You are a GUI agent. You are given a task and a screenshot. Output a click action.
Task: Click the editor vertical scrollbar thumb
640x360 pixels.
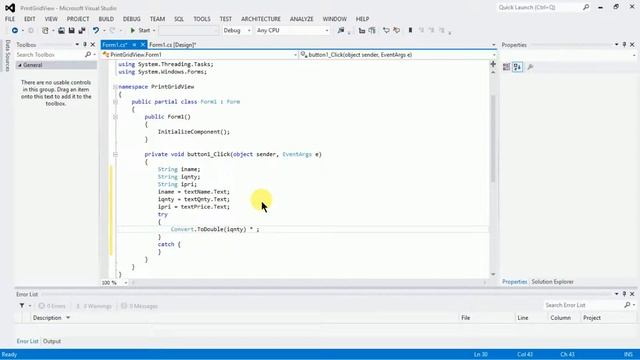click(493, 138)
